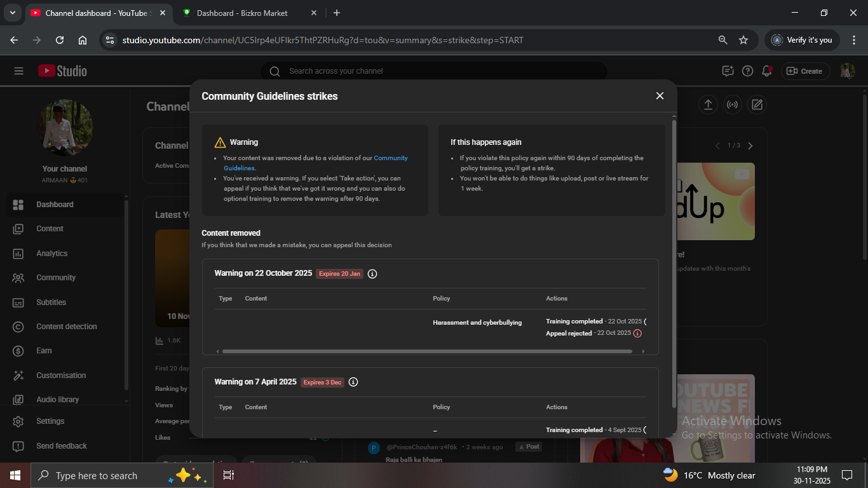
Task: Click info icon beside Expires 20 Jan
Action: [372, 274]
